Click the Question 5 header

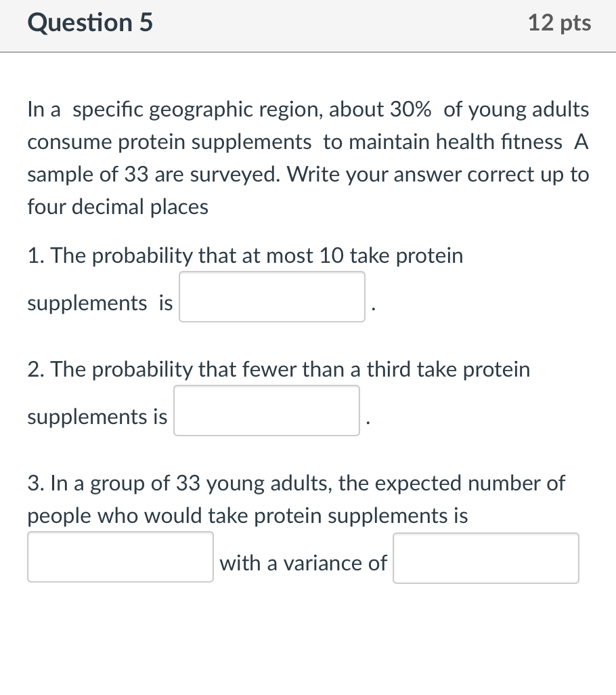coord(89,22)
